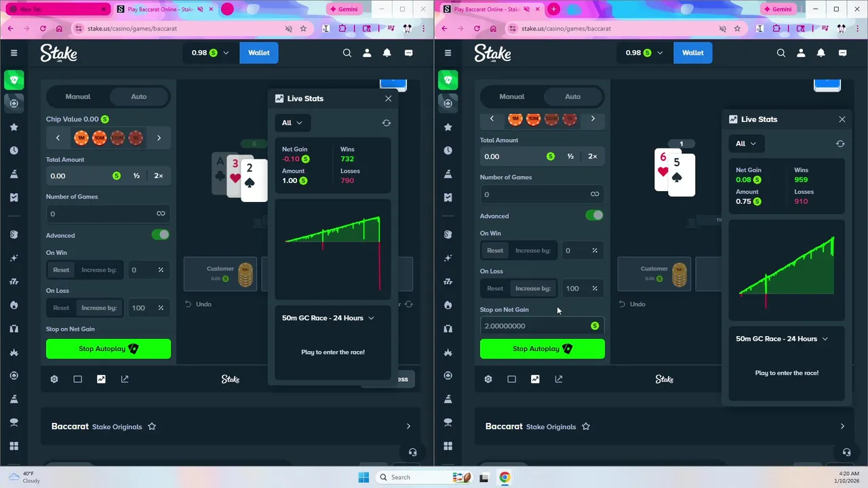
Task: Open All filter dropdown in right Live Stats
Action: [746, 144]
